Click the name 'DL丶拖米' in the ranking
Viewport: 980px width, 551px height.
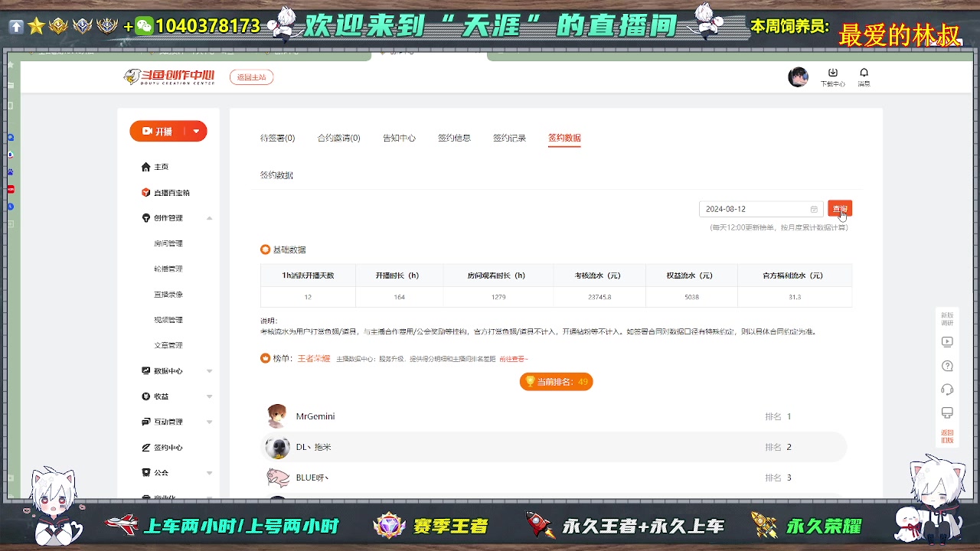coord(314,447)
